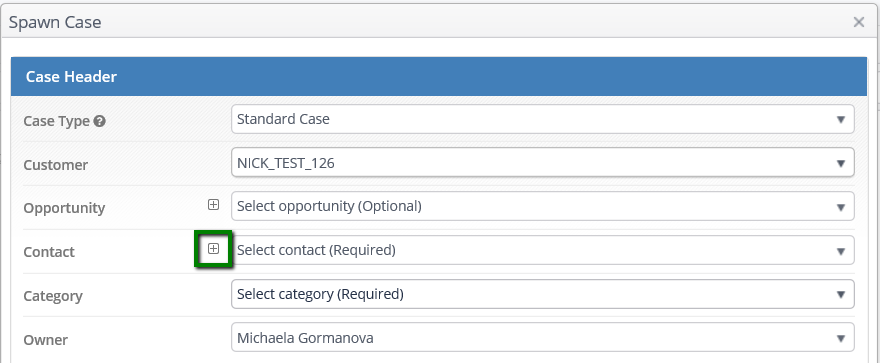Open the Michaela Gormanova owner dropdown
The height and width of the screenshot is (363, 880).
pos(543,338)
